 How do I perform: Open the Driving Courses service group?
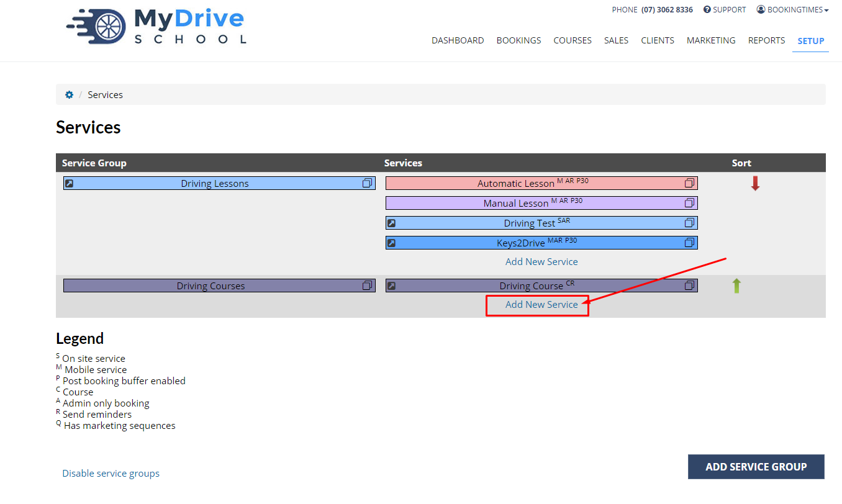[x=219, y=286]
